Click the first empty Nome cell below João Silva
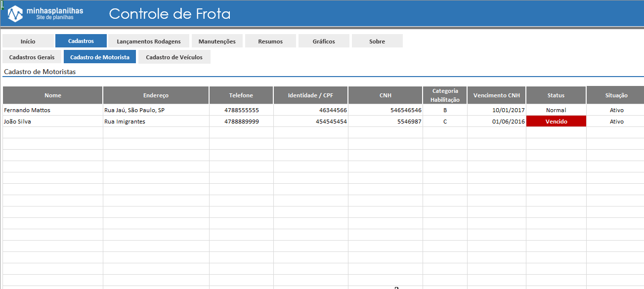Image resolution: width=644 pixels, height=289 pixels. coord(53,132)
